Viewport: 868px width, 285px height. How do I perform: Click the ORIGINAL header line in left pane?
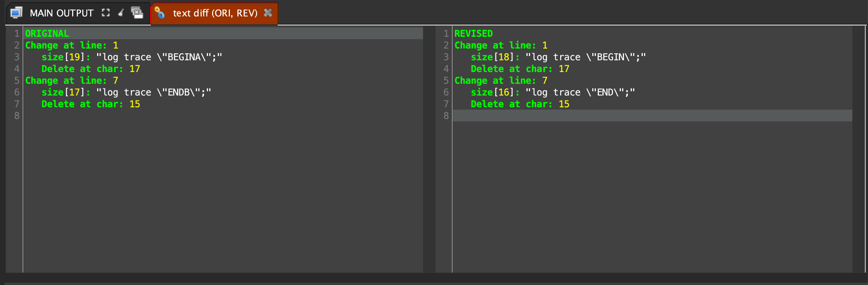47,34
